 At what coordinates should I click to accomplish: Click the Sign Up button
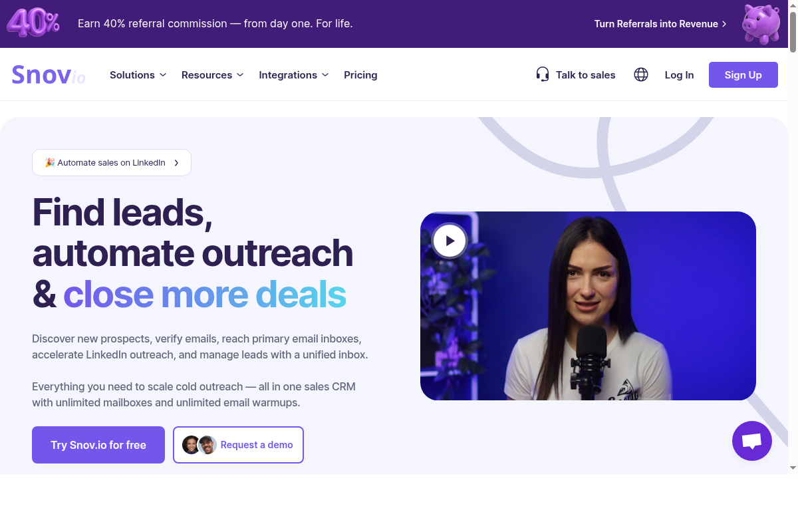click(x=743, y=74)
